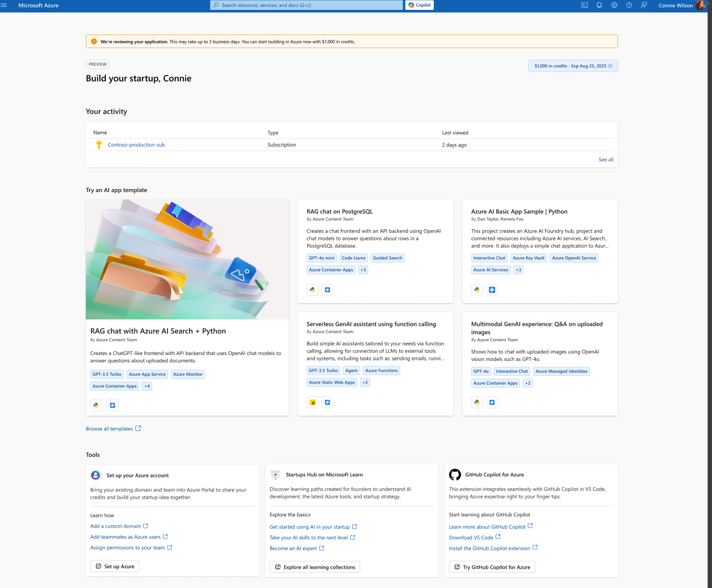
Task: Open the notifications bell
Action: [599, 5]
